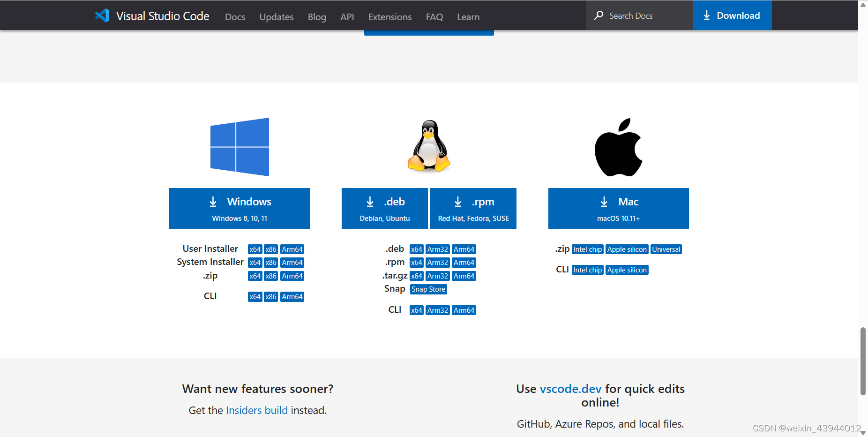Screen dimensions: 868x437
Task: Download Windows System Installer x86
Action: click(x=271, y=263)
